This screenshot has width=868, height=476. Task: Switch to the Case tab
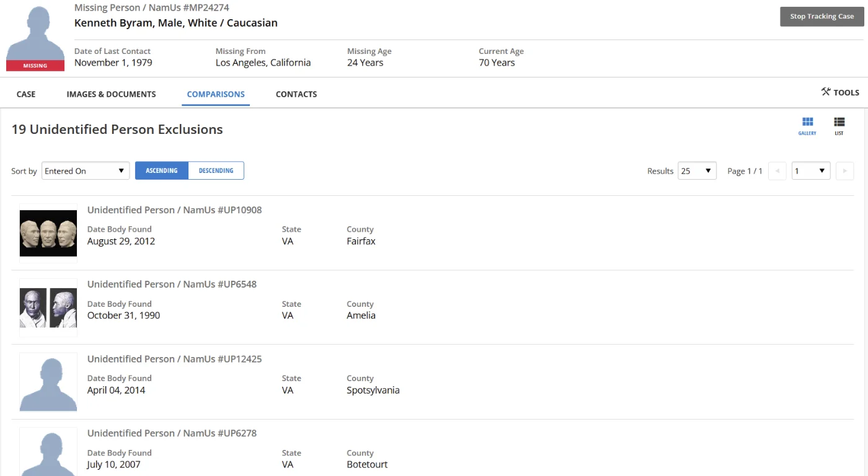pyautogui.click(x=26, y=94)
